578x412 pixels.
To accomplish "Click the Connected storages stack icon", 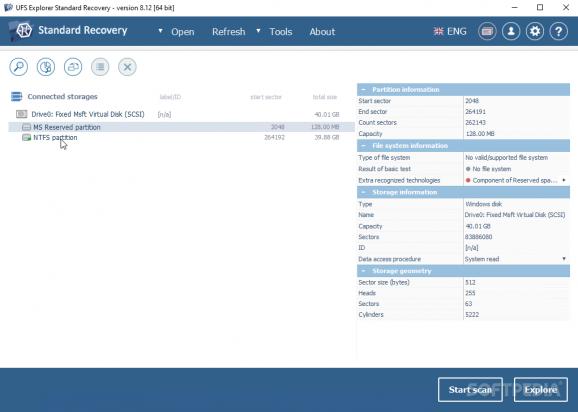I will (17, 97).
